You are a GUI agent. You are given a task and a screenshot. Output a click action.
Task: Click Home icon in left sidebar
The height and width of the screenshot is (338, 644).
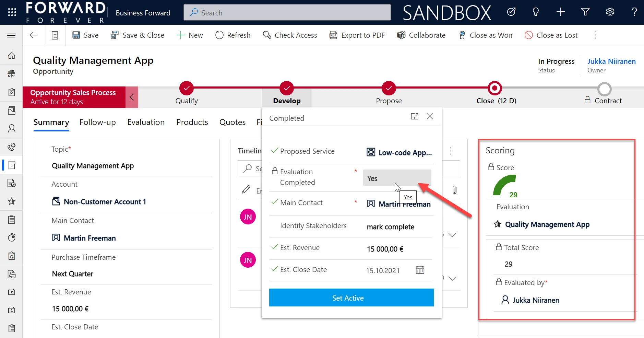12,56
